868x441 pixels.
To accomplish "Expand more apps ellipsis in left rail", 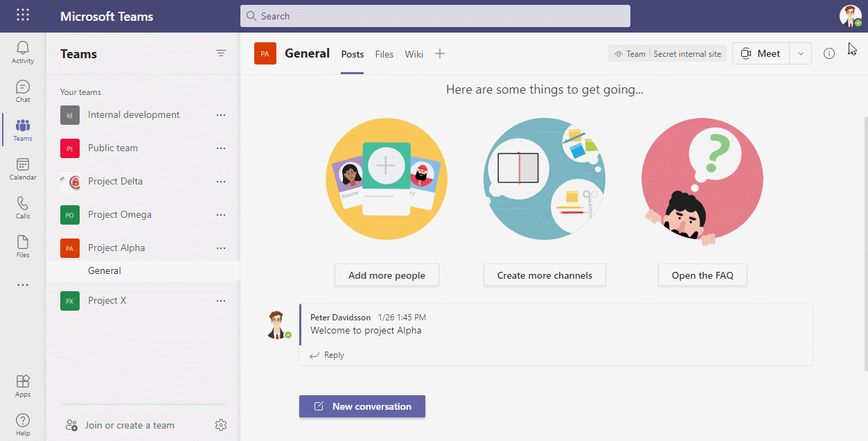I will pos(23,285).
